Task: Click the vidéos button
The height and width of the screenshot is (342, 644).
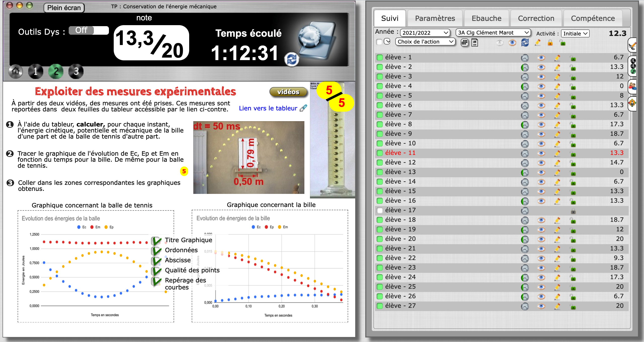Action: pyautogui.click(x=288, y=92)
